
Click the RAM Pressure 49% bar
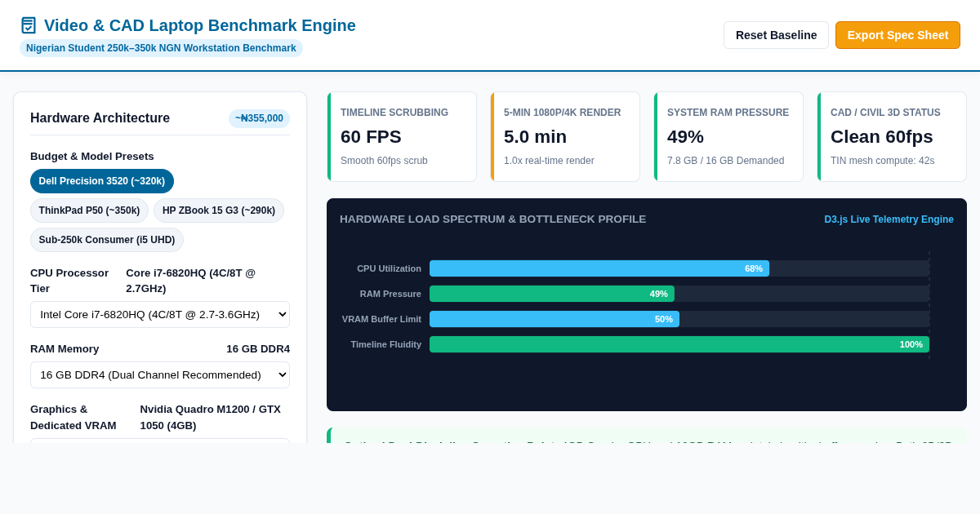[x=552, y=294]
